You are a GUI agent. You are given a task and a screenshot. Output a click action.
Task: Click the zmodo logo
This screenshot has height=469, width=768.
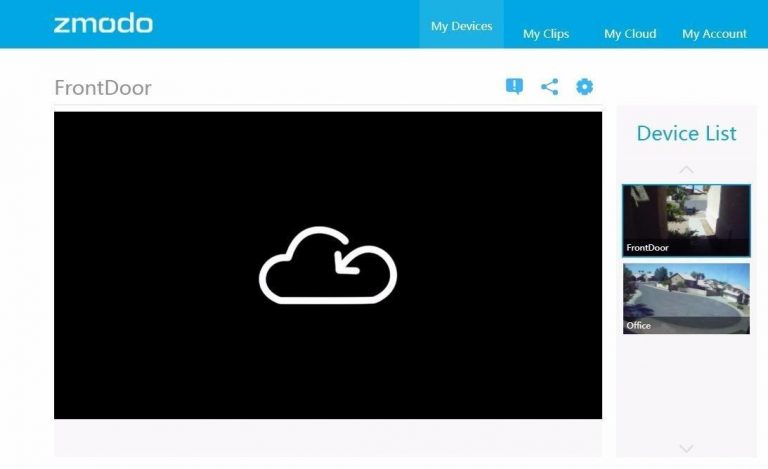pyautogui.click(x=103, y=24)
